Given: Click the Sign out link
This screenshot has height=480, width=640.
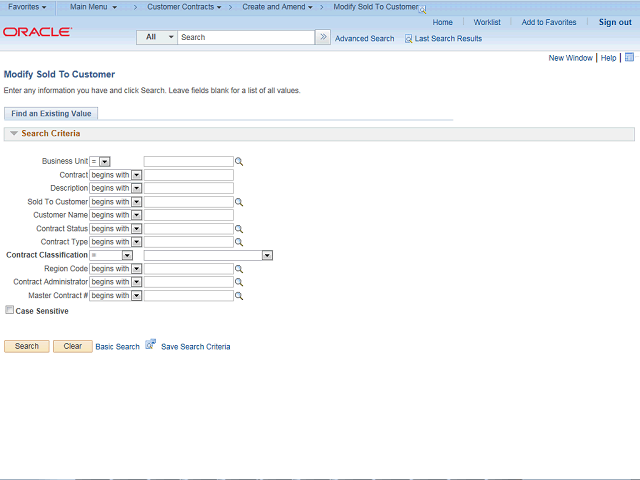Looking at the screenshot, I should coord(615,22).
